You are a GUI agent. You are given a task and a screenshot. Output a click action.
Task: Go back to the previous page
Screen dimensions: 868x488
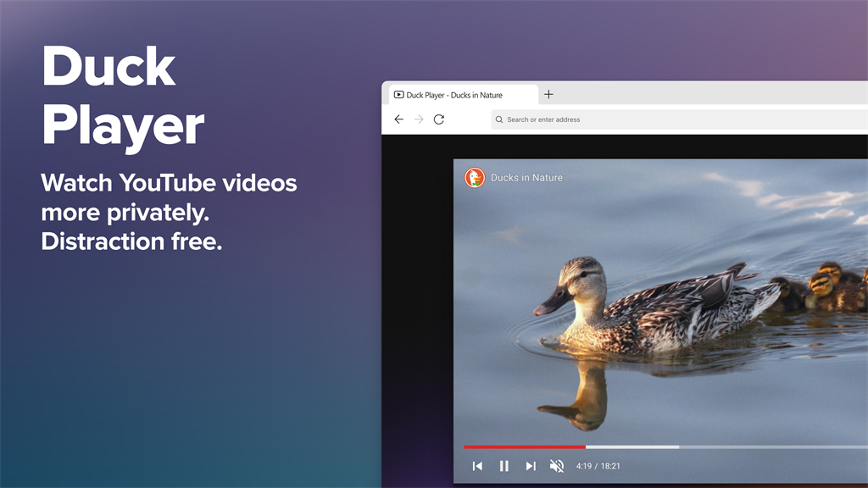(398, 119)
